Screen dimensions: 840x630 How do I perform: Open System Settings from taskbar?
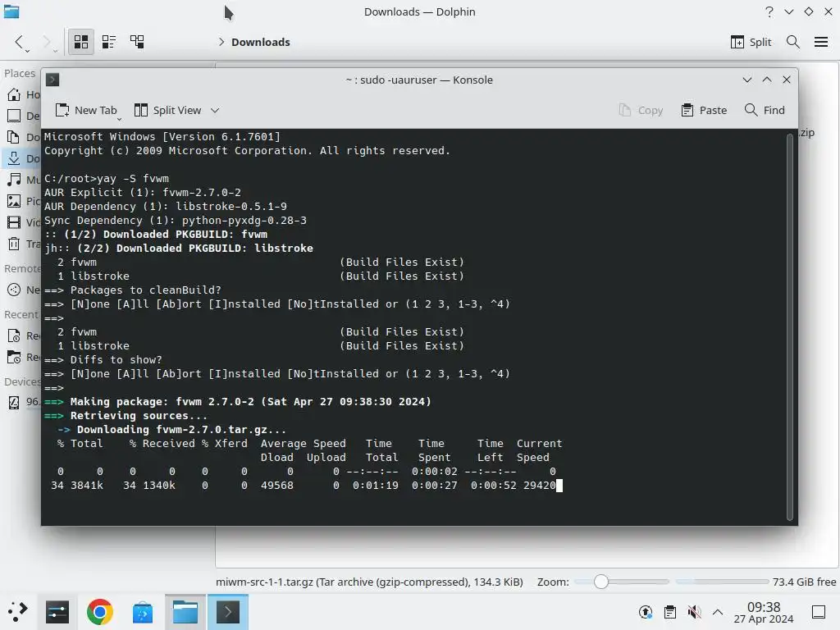(57, 612)
